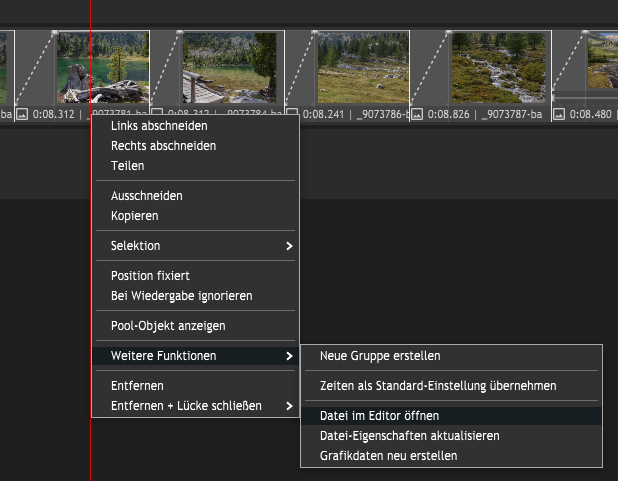Click Datei im Editor öffnen
The height and width of the screenshot is (481, 618).
coord(451,416)
